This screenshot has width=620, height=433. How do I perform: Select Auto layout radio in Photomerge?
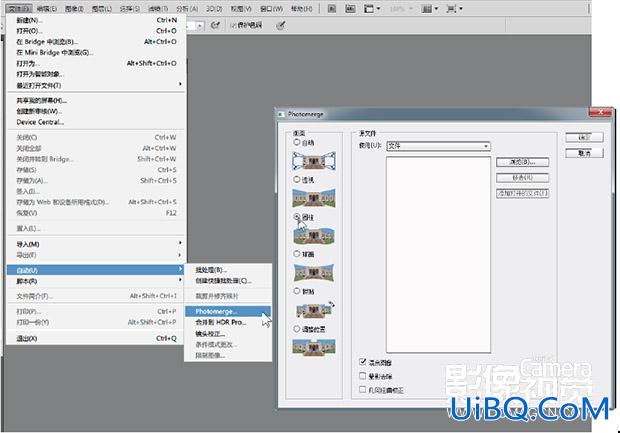(297, 142)
